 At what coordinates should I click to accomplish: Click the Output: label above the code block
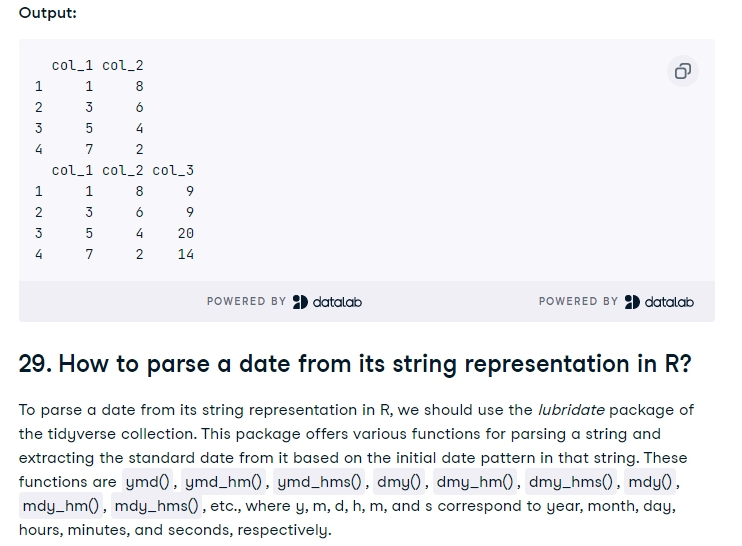pyautogui.click(x=48, y=13)
